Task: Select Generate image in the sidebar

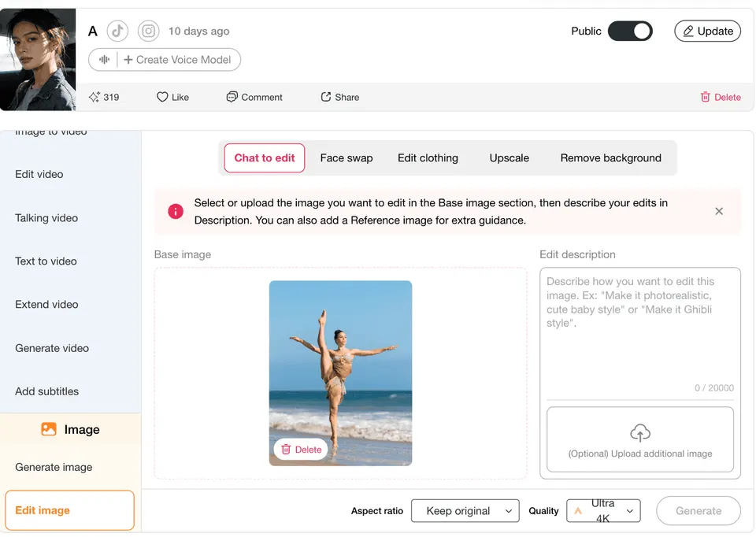Action: 54,467
